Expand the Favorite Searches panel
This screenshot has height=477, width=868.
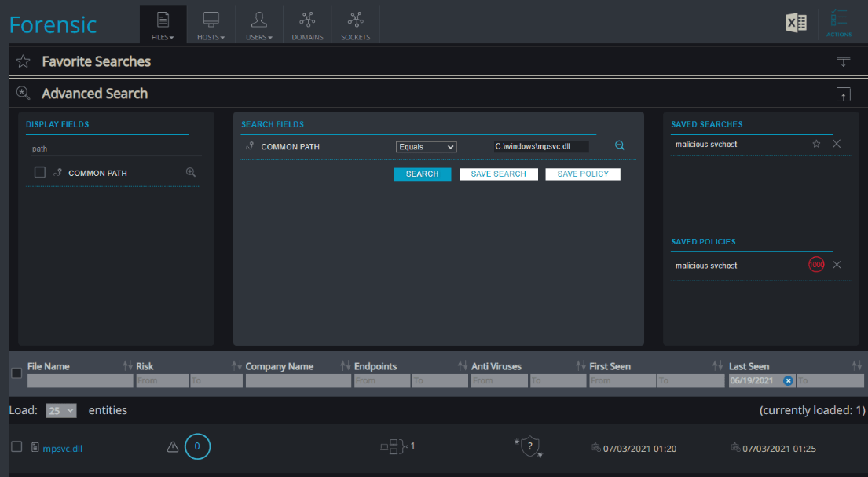coord(843,61)
